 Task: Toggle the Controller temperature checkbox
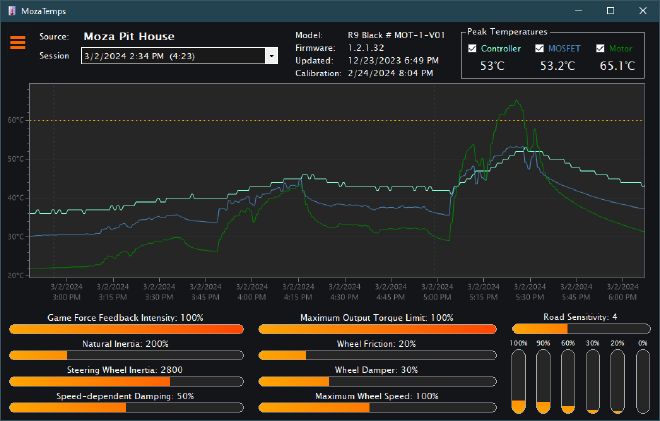click(x=472, y=48)
